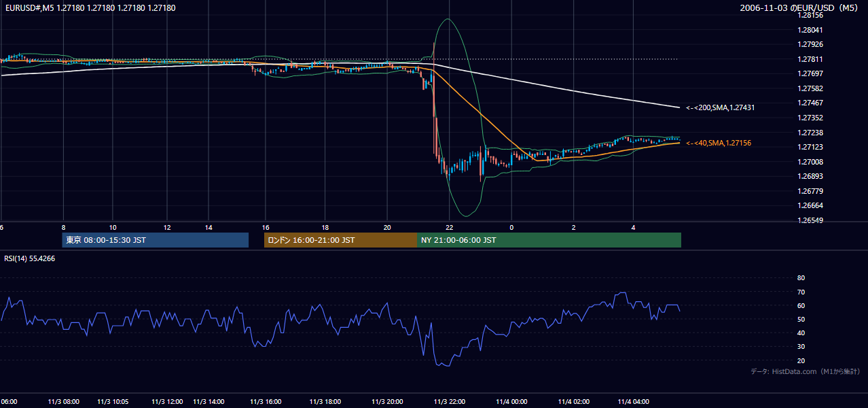The image size is (868, 408).
Task: Click the 11/3 16:00 time axis label
Action: pyautogui.click(x=266, y=402)
